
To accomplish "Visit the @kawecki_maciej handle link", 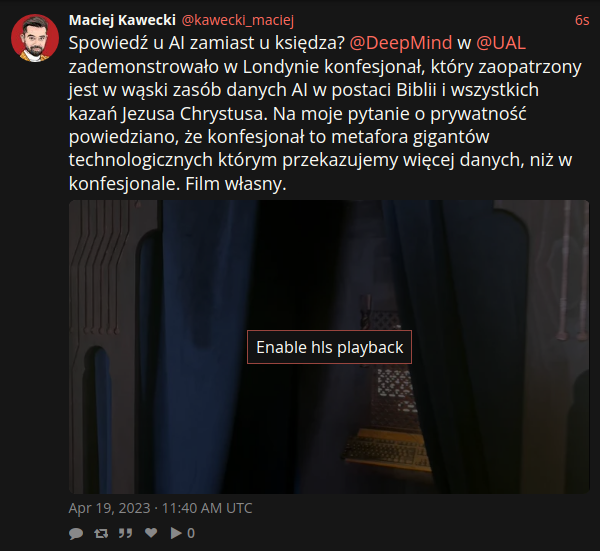I will coord(238,20).
